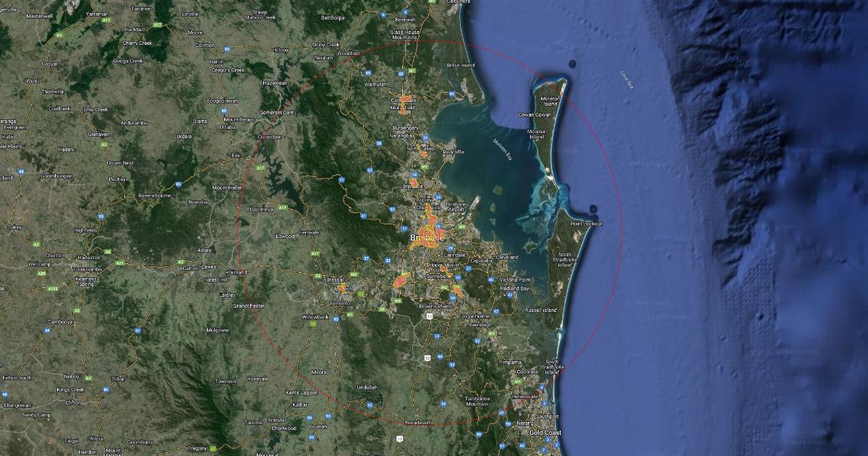Click the Lowood label

pyautogui.click(x=285, y=236)
